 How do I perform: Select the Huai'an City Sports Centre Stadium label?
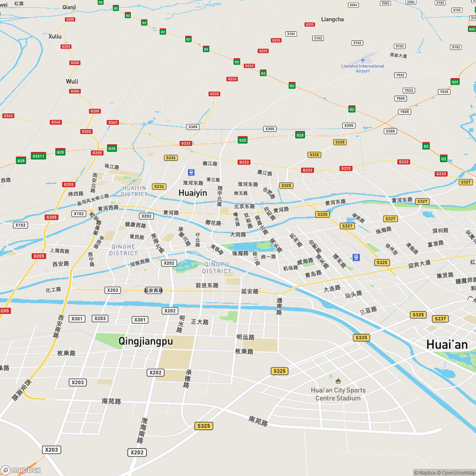point(338,394)
